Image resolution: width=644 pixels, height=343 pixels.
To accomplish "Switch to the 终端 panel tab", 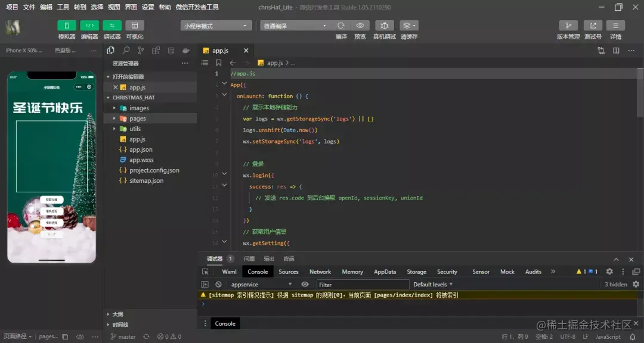I will pyautogui.click(x=289, y=259).
